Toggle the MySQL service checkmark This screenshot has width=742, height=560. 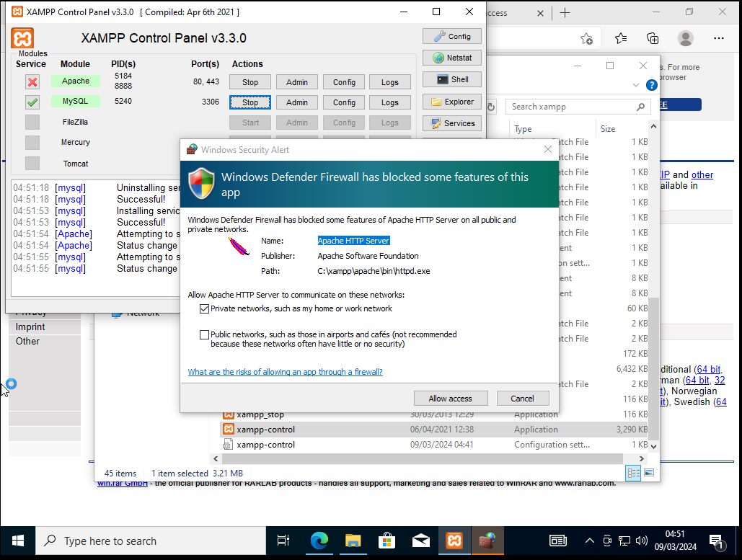point(32,102)
